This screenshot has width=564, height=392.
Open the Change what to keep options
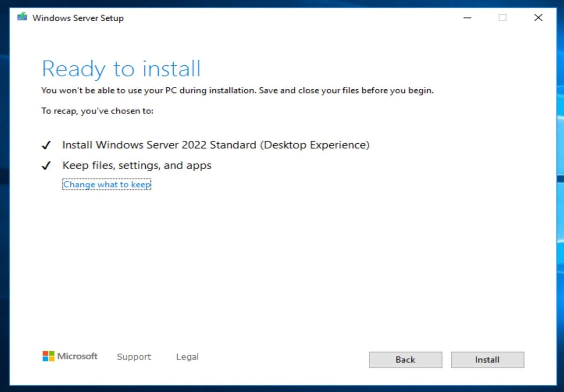tap(106, 184)
